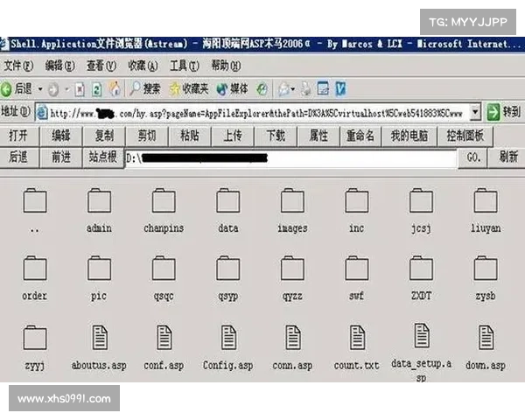
Task: Open the Search (搜索) toolbar button
Action: click(x=145, y=88)
